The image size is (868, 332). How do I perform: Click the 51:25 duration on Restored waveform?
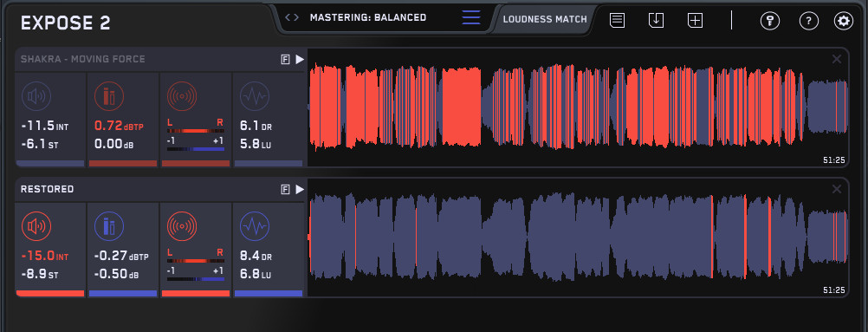coord(833,290)
